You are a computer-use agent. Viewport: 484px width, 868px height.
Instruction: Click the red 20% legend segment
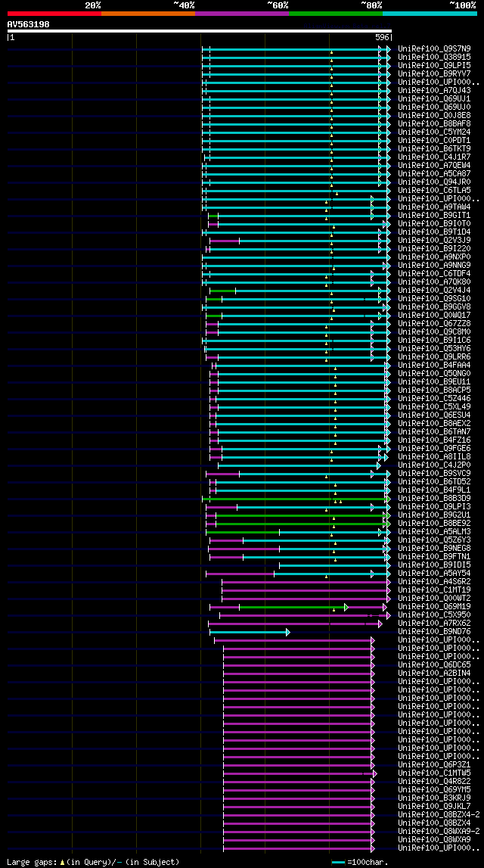pyautogui.click(x=54, y=14)
